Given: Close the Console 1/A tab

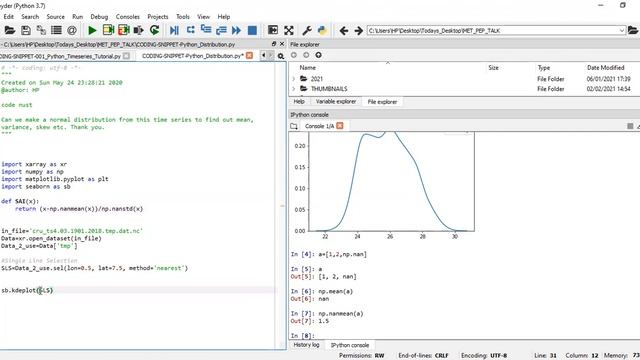Looking at the screenshot, I should point(340,126).
